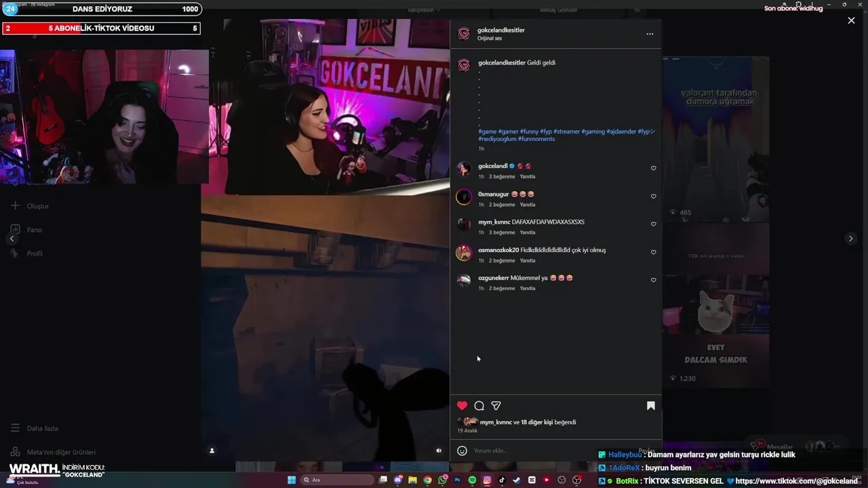Go to next post with the right arrow
The width and height of the screenshot is (868, 488).
850,239
